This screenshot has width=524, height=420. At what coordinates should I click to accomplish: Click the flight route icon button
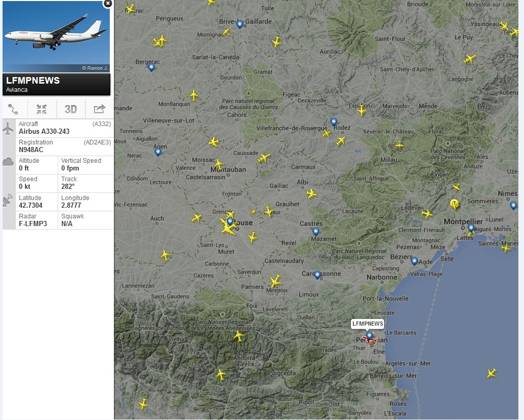(x=13, y=109)
